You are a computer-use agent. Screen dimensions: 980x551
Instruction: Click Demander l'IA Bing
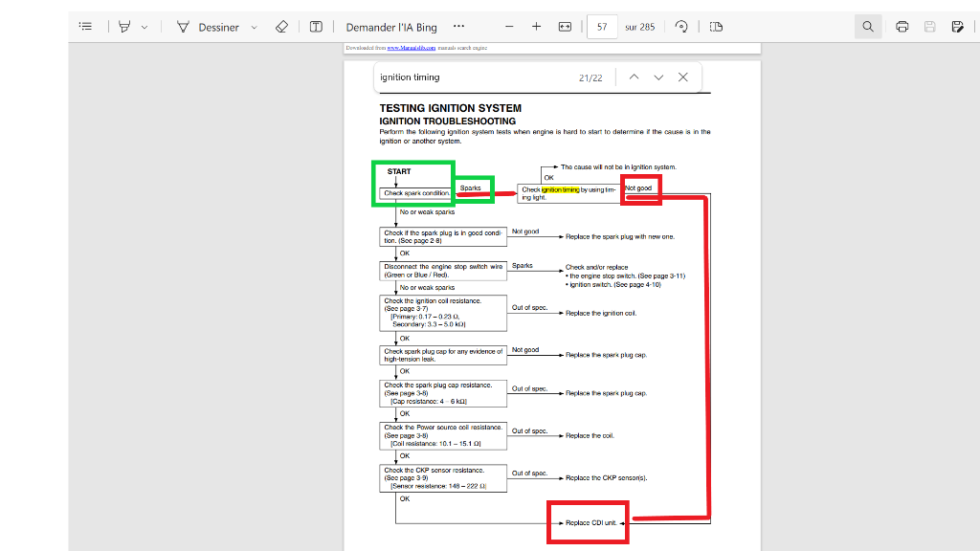pyautogui.click(x=390, y=27)
